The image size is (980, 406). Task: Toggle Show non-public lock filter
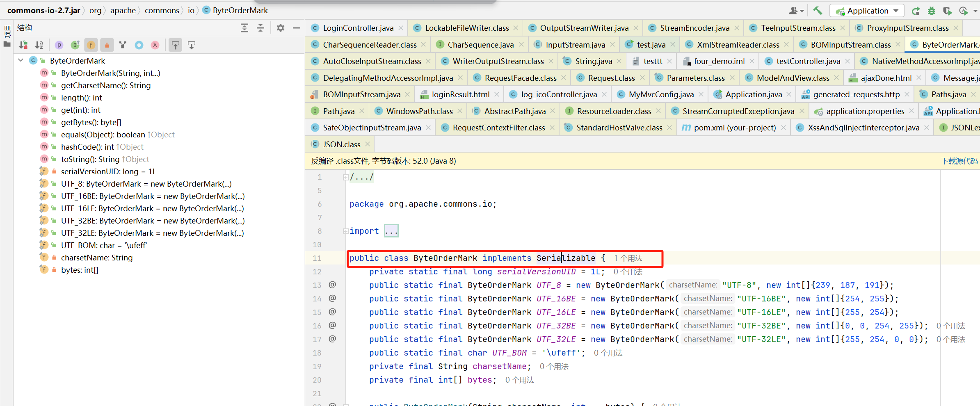107,45
